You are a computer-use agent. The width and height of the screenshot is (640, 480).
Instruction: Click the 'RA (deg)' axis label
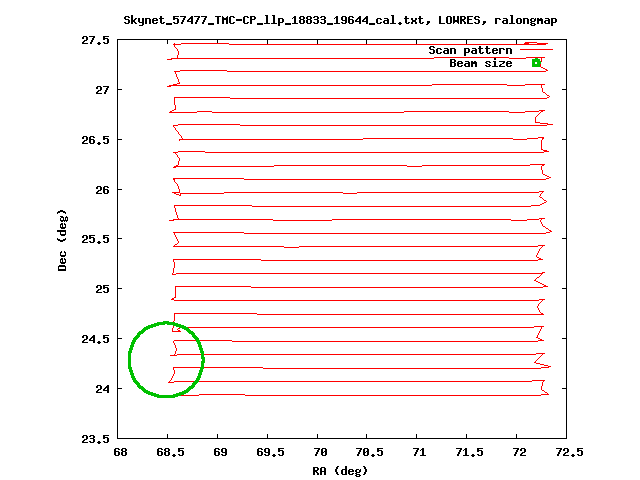[340, 471]
